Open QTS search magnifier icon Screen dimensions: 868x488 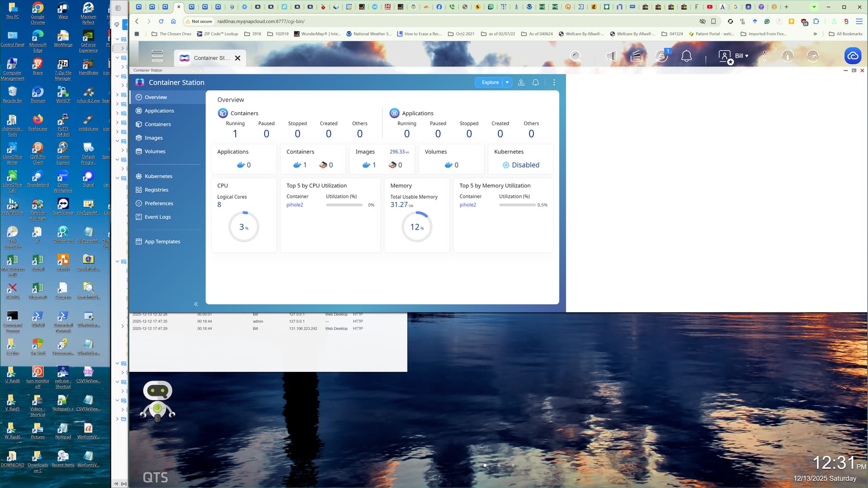(576, 56)
